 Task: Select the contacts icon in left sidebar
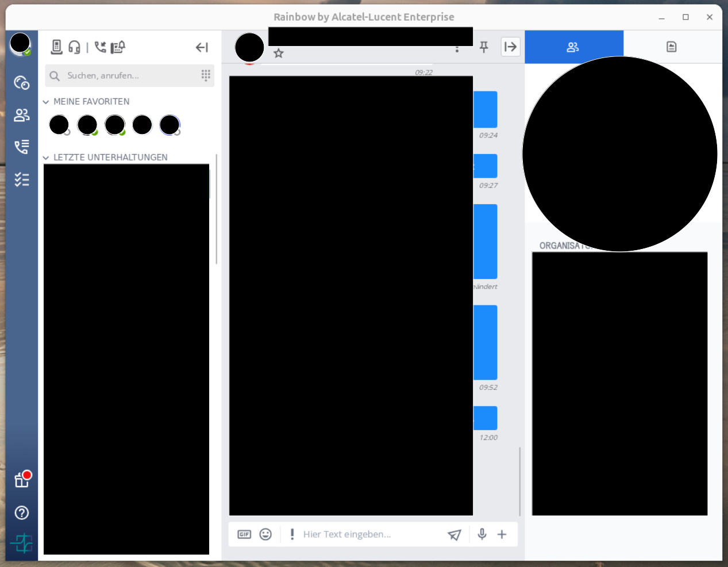(21, 114)
